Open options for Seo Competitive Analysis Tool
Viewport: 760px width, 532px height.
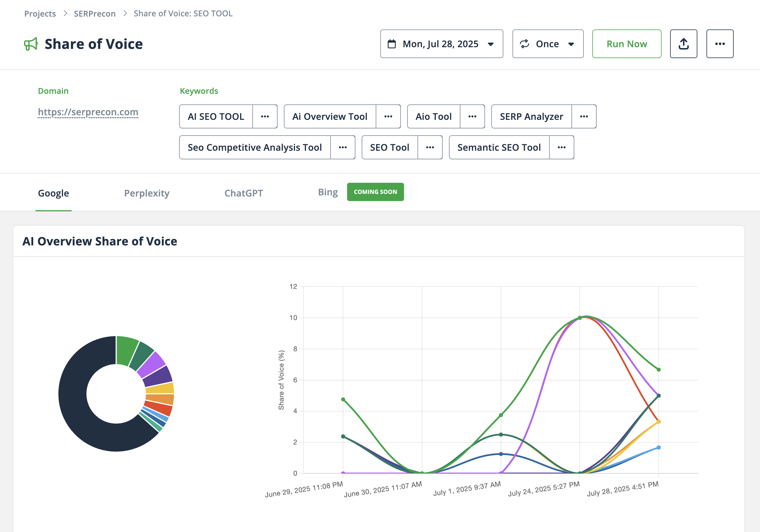point(343,147)
